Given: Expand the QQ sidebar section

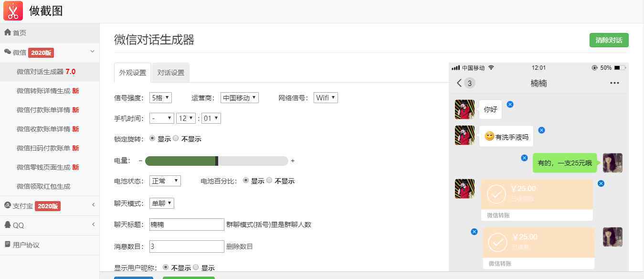Looking at the screenshot, I should [x=93, y=224].
